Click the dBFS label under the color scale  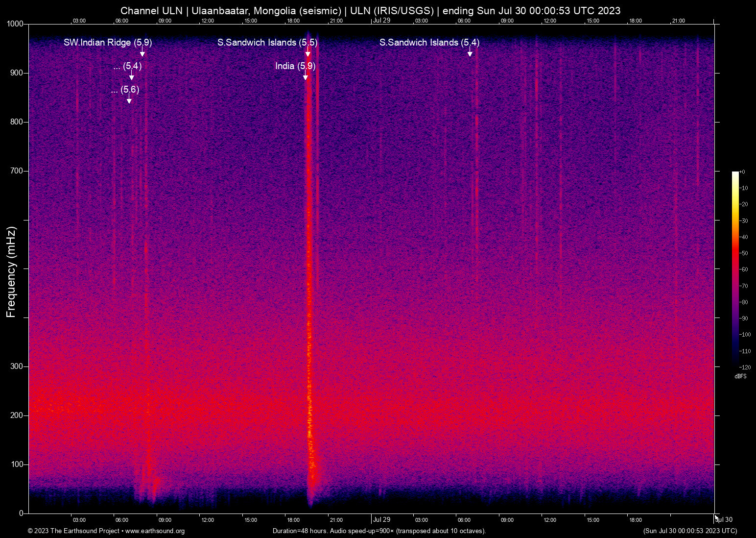740,376
